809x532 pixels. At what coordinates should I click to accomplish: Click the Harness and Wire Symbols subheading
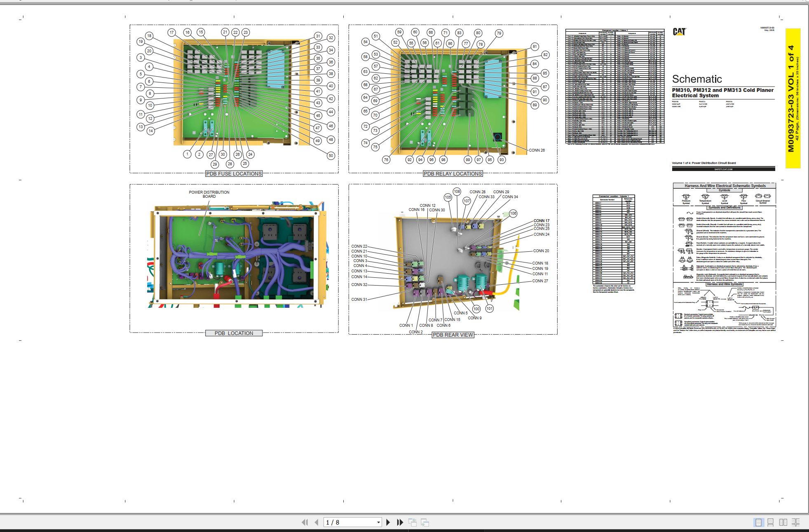point(724,284)
